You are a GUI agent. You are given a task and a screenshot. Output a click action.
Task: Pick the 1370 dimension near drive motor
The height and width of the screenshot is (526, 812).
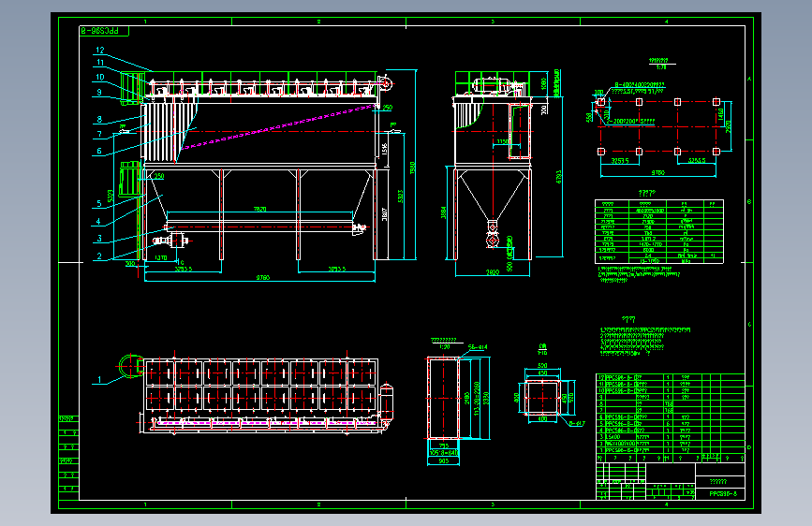click(x=160, y=257)
